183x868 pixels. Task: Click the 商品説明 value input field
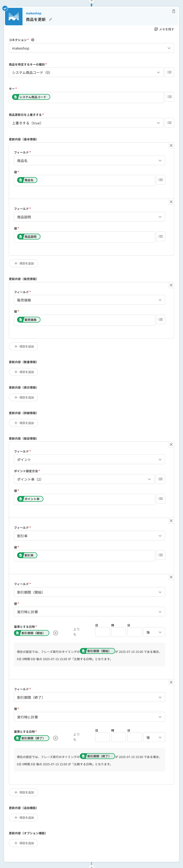[x=84, y=237]
